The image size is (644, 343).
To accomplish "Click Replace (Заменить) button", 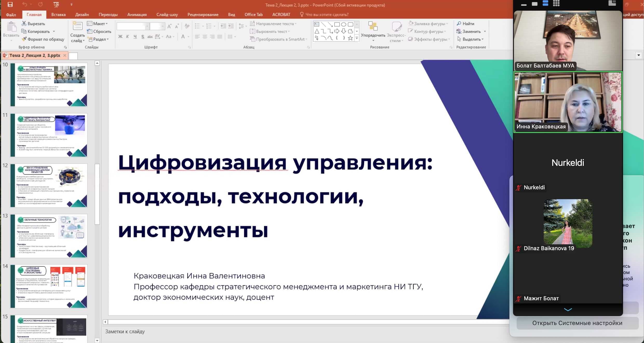I will tap(469, 31).
